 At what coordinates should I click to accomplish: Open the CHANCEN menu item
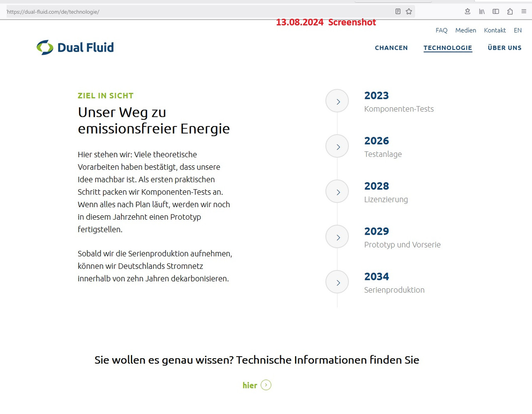(392, 48)
